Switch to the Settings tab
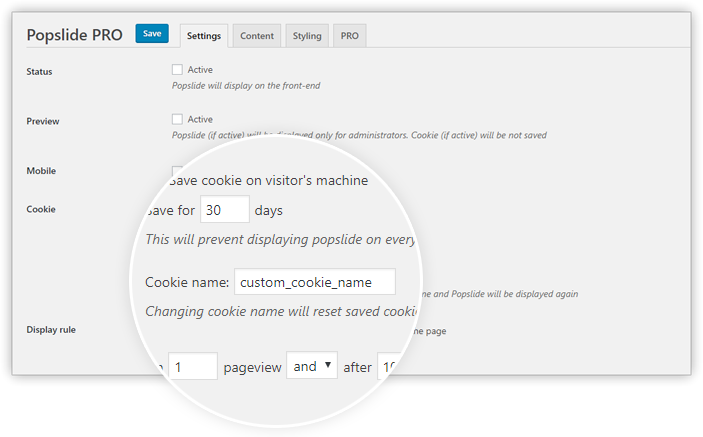703x437 pixels. 204,36
